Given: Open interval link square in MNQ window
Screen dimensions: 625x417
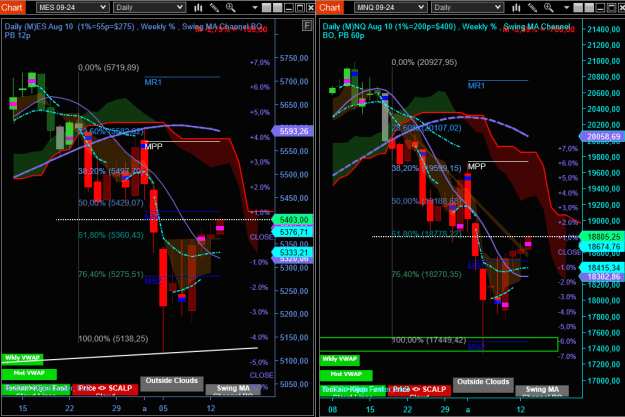Looking at the screenshot, I should [x=589, y=7].
